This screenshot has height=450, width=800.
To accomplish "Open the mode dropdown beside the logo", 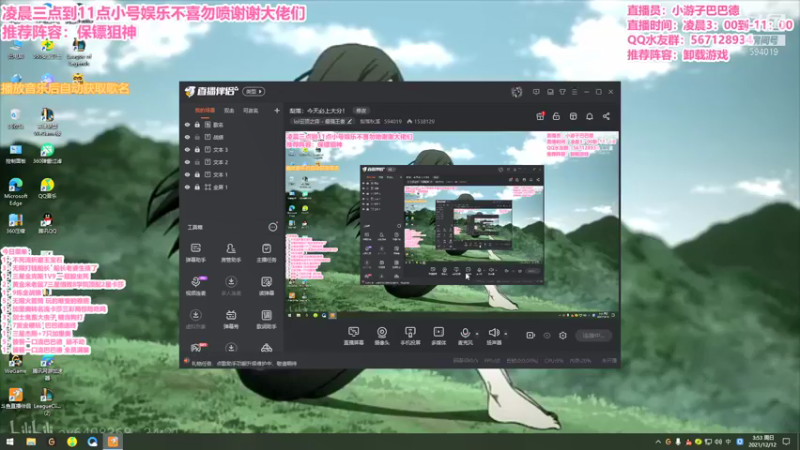I will [x=254, y=91].
